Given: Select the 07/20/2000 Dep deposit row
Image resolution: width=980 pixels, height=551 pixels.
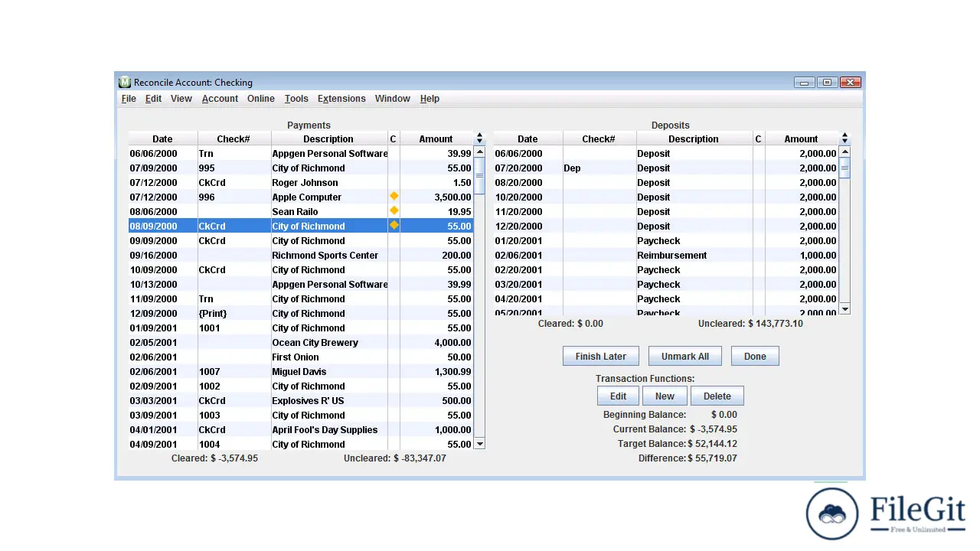Looking at the screenshot, I should (x=666, y=168).
